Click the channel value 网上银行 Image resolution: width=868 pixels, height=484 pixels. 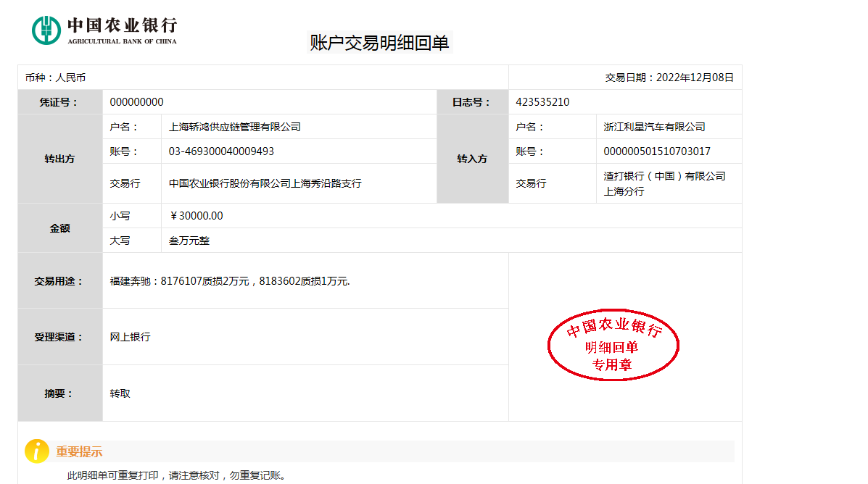[x=130, y=337]
